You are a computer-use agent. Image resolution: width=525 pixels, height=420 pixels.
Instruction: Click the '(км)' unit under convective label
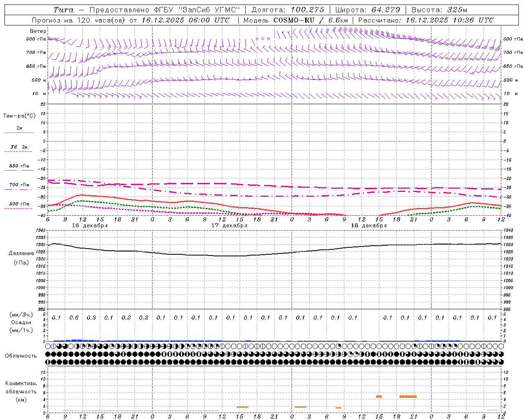coord(21,399)
